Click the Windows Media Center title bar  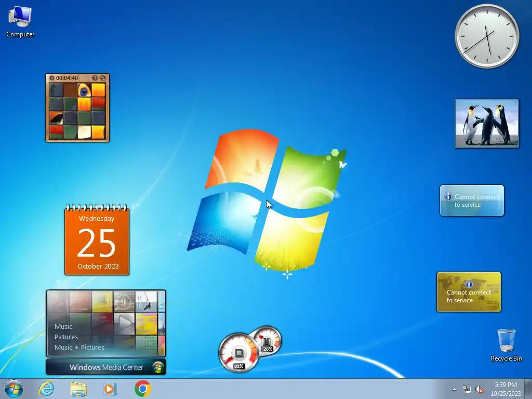tap(106, 367)
